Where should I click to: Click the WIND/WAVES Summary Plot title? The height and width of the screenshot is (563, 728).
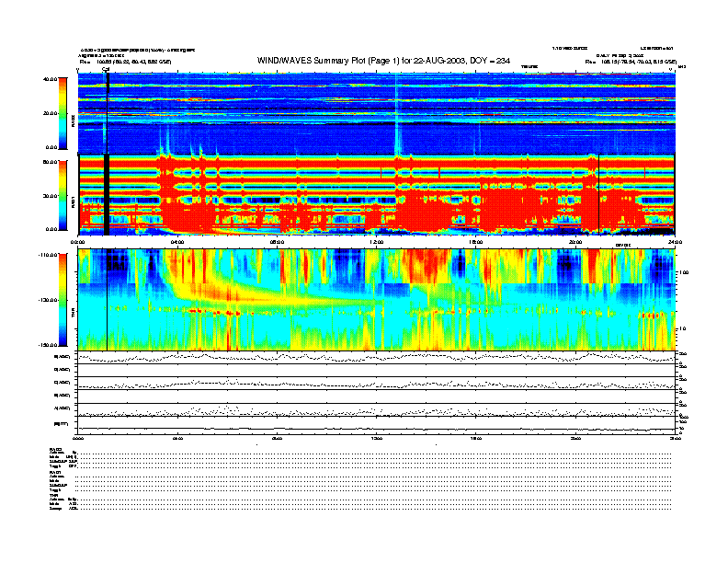[383, 61]
